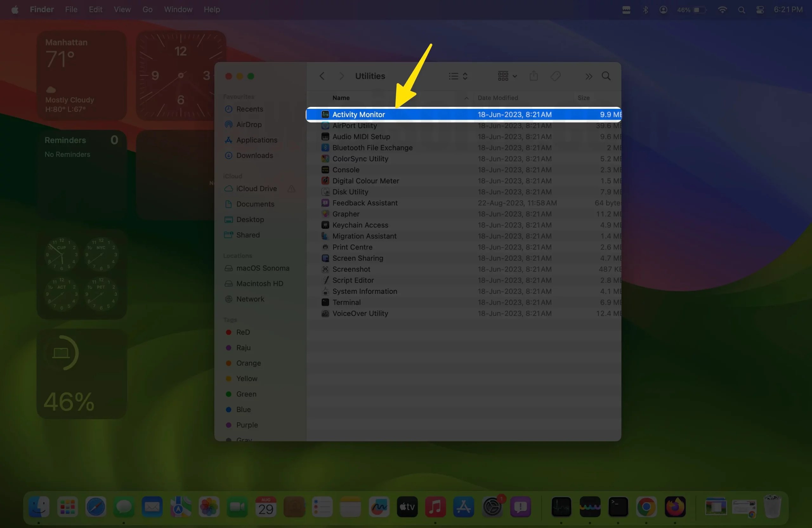The height and width of the screenshot is (528, 812).
Task: Open the Go menu
Action: (147, 9)
